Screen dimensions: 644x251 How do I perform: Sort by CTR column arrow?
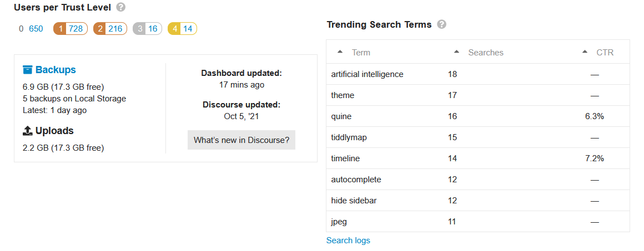[x=585, y=52]
